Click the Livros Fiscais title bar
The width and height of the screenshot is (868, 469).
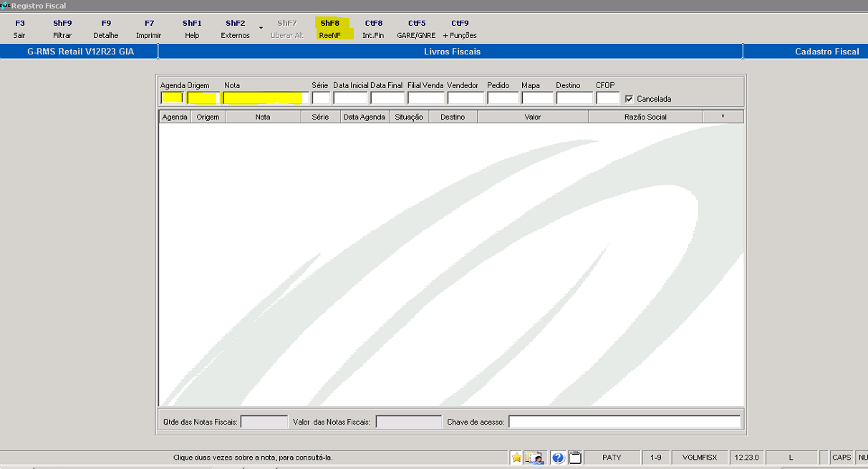(x=452, y=52)
